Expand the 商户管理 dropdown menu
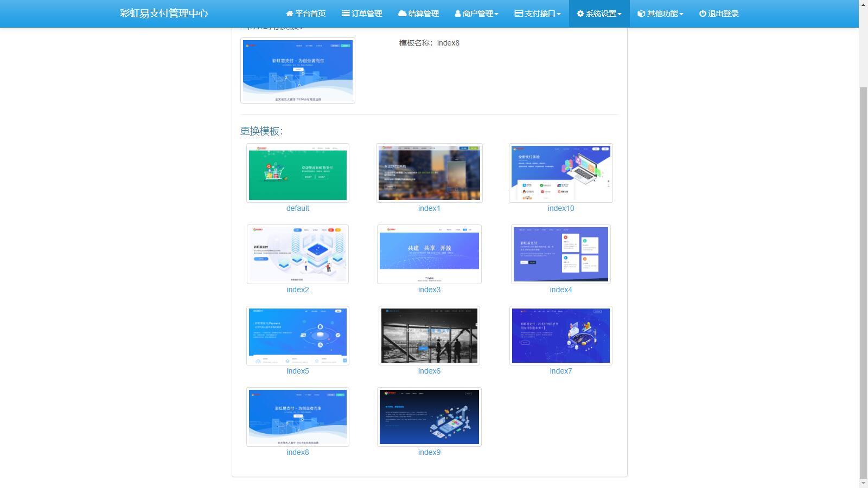Image resolution: width=868 pixels, height=488 pixels. [477, 13]
